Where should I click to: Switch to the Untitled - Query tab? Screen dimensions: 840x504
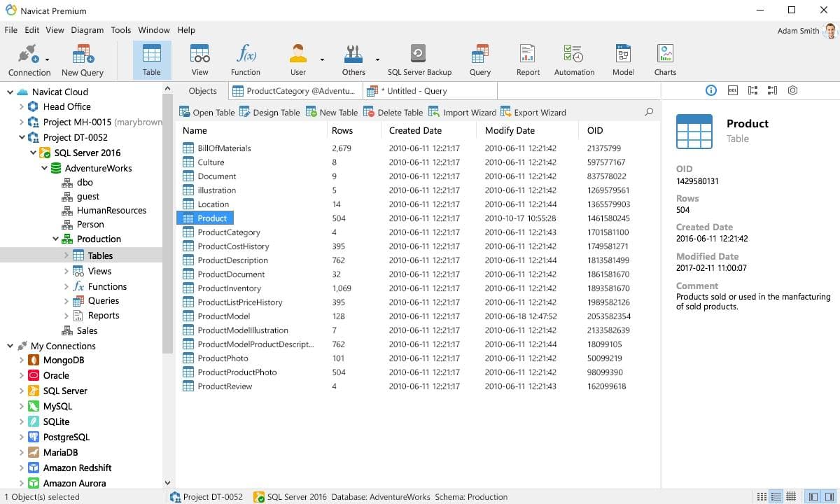(x=416, y=91)
